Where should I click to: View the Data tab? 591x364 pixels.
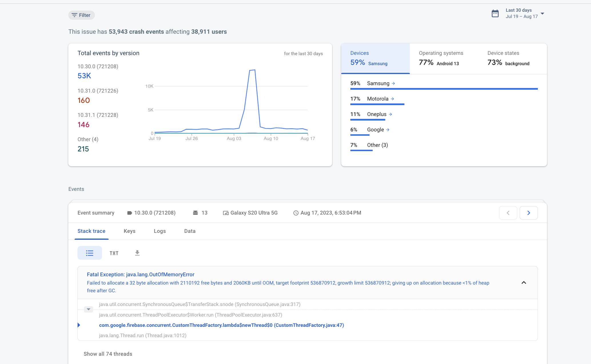coord(189,231)
